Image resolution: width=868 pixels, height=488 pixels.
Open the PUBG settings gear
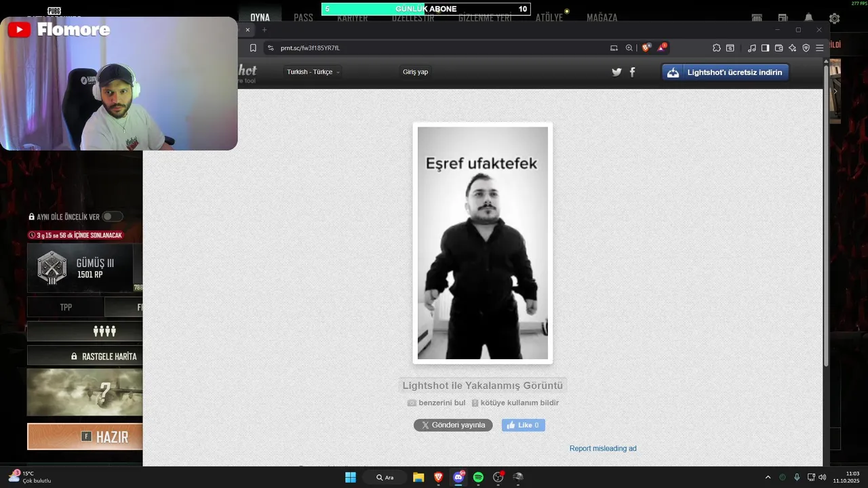tap(835, 18)
